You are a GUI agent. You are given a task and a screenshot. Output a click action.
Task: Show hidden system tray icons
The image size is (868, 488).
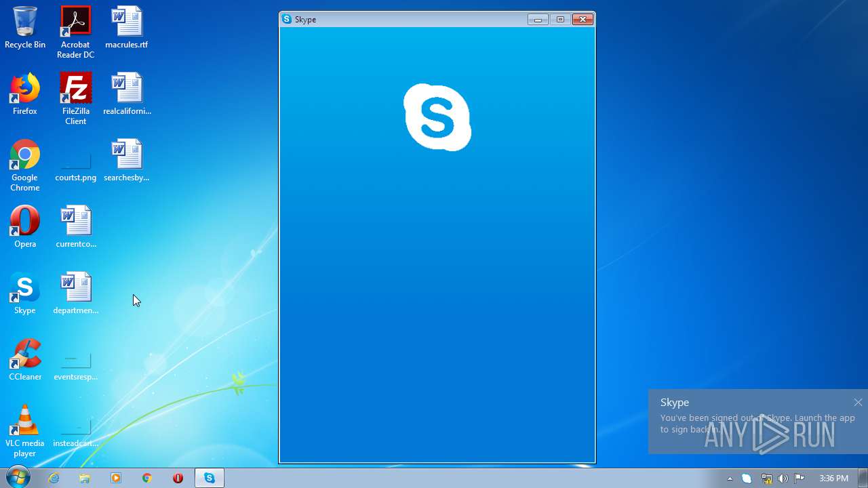[x=730, y=479]
